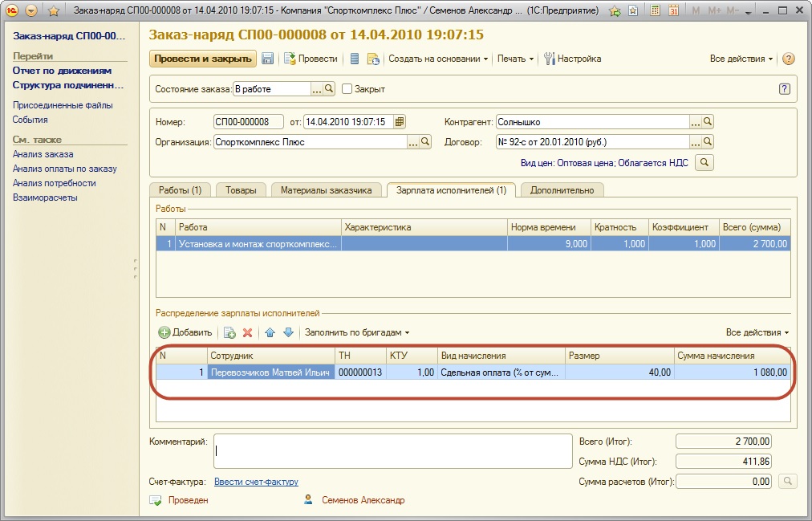Switch to the Товары tab
The height and width of the screenshot is (521, 812).
click(x=241, y=190)
